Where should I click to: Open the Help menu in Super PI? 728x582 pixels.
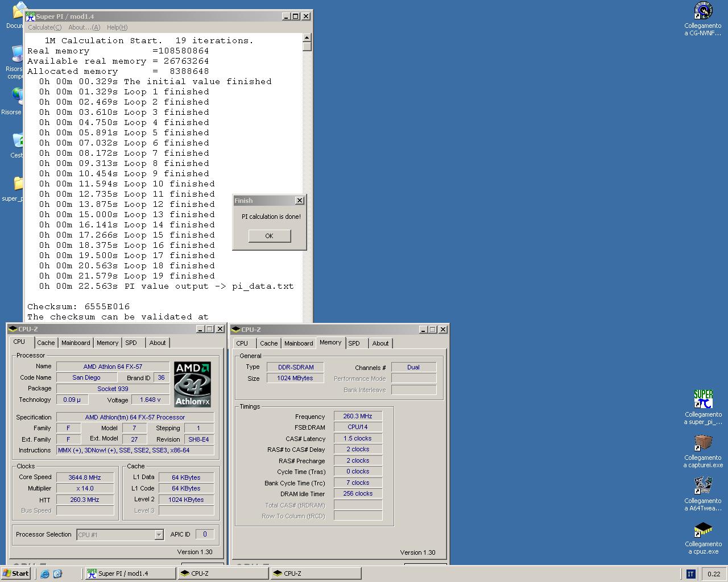[x=117, y=27]
